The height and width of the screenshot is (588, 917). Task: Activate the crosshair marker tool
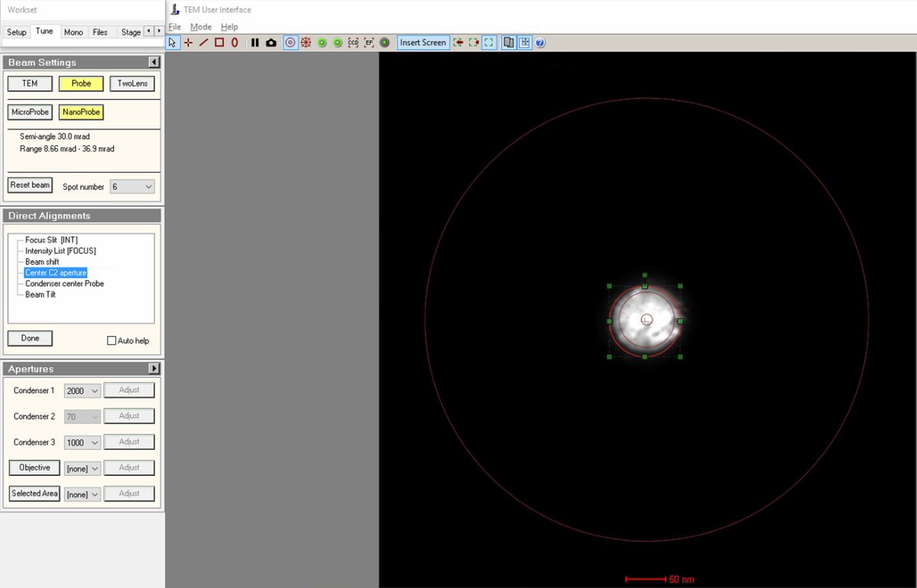[188, 43]
